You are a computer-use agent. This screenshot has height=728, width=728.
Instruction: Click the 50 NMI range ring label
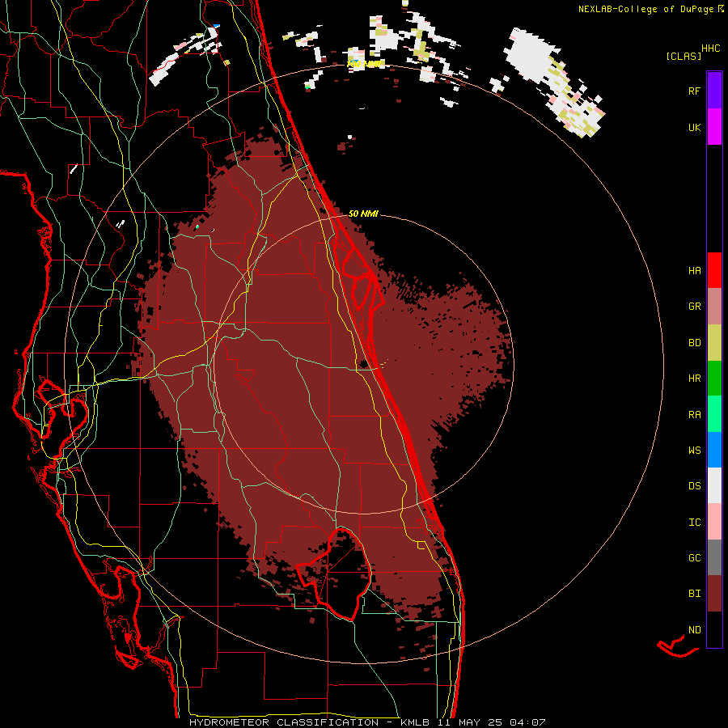point(363,214)
